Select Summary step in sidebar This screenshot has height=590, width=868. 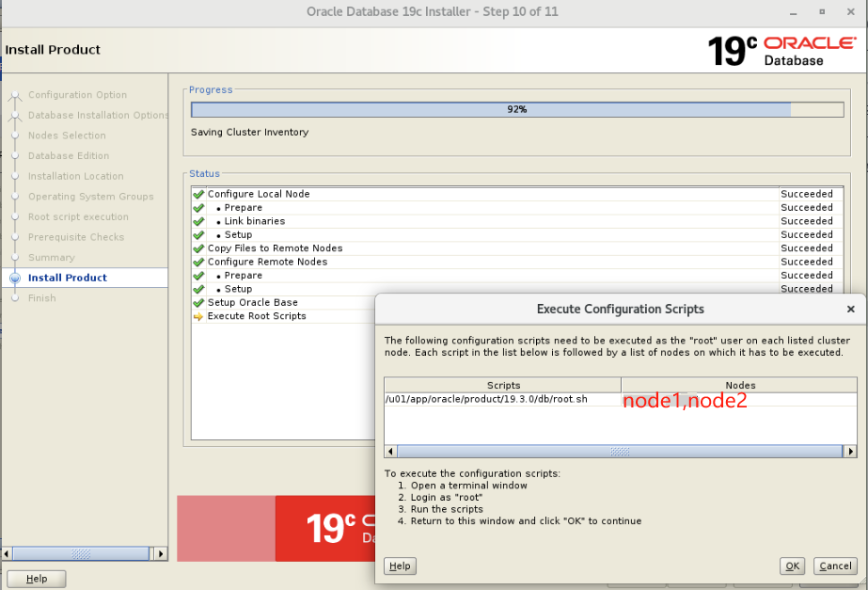click(x=52, y=258)
